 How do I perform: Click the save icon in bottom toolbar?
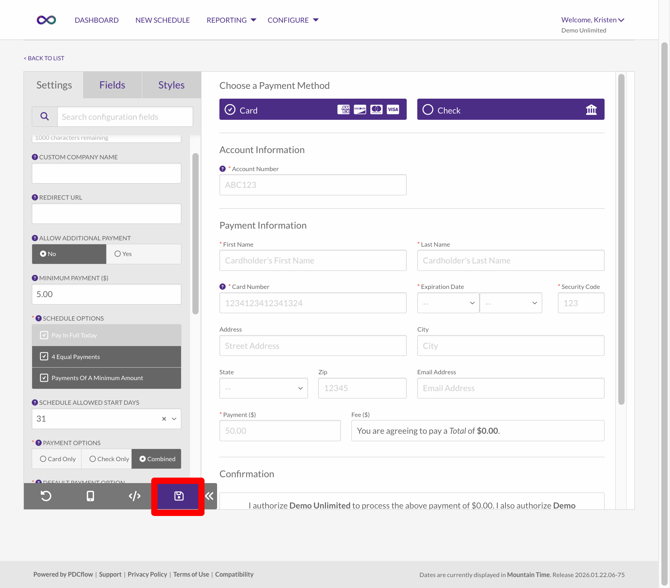point(179,496)
